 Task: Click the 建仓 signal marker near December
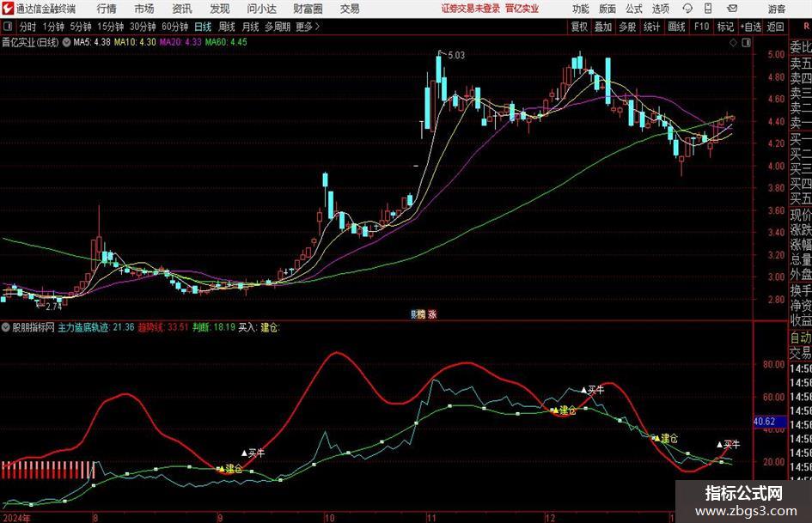[x=564, y=410]
